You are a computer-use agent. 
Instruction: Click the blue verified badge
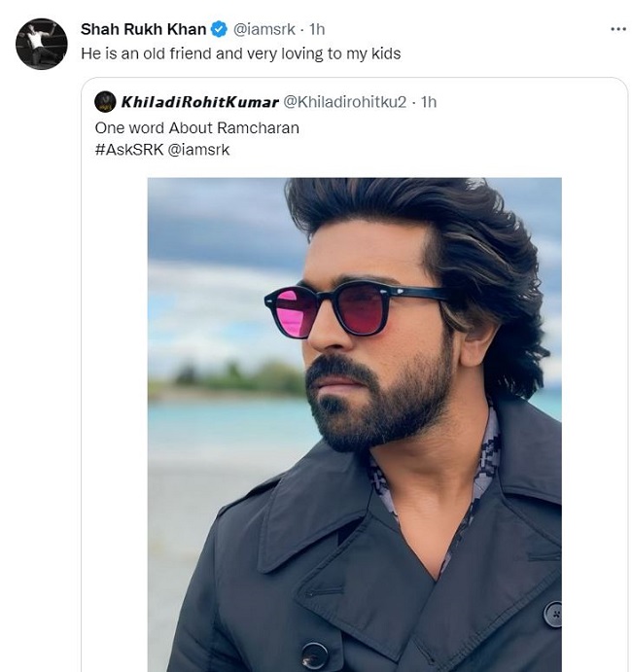point(220,29)
